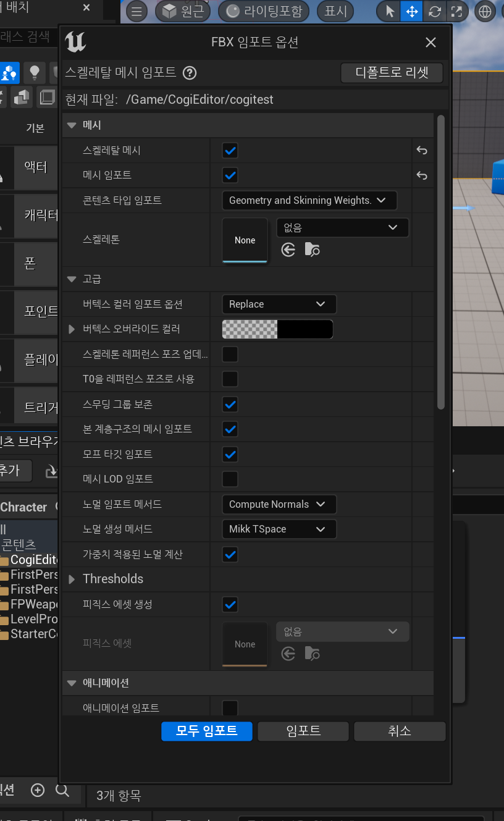Close the 액터 배치 panel tab

(x=86, y=8)
